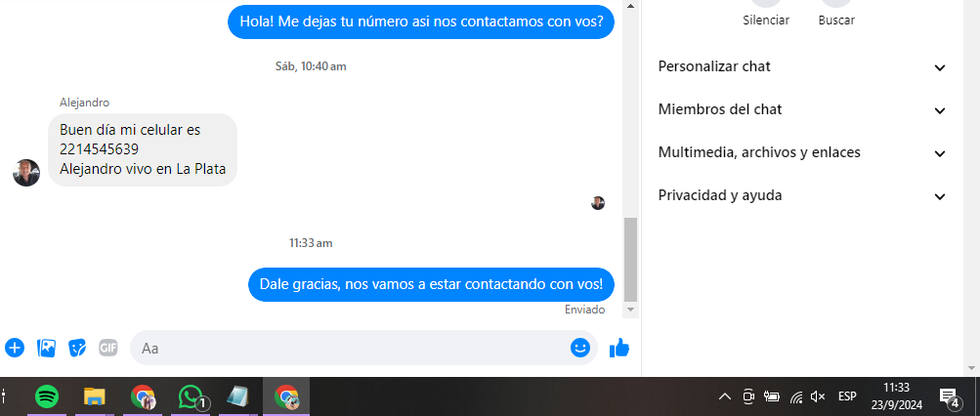Open WhatsApp from the taskbar
Image resolution: width=980 pixels, height=416 pixels.
(x=192, y=396)
